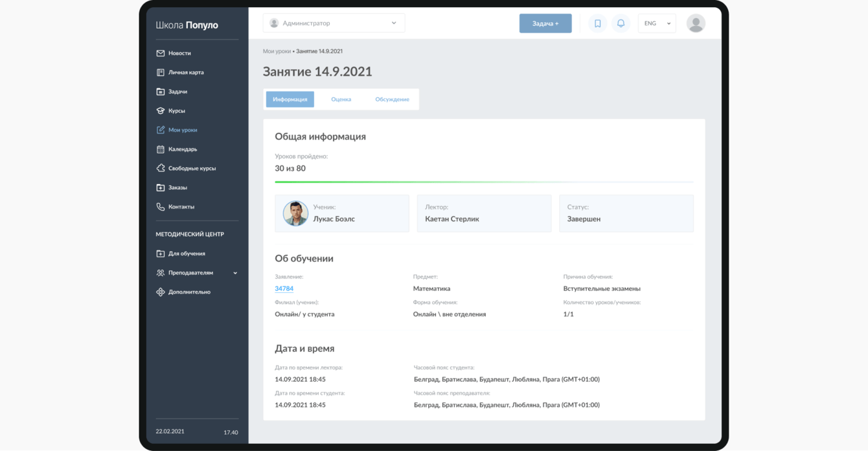
Task: Switch to the Оценка tab
Action: coord(341,99)
